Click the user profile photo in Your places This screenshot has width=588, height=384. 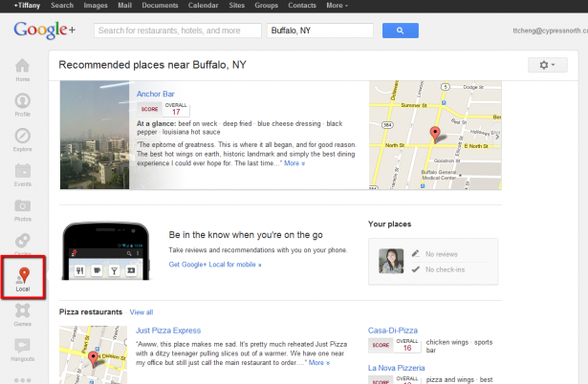[x=391, y=261]
